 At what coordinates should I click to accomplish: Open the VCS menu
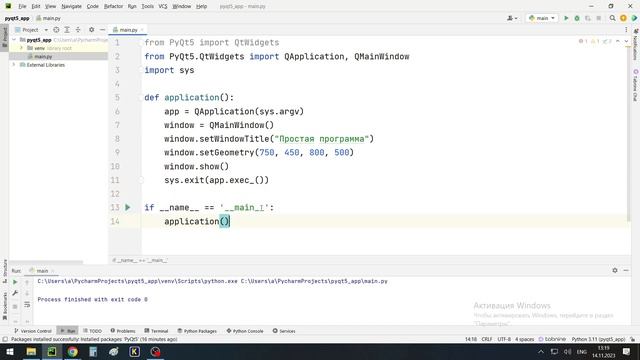click(163, 6)
